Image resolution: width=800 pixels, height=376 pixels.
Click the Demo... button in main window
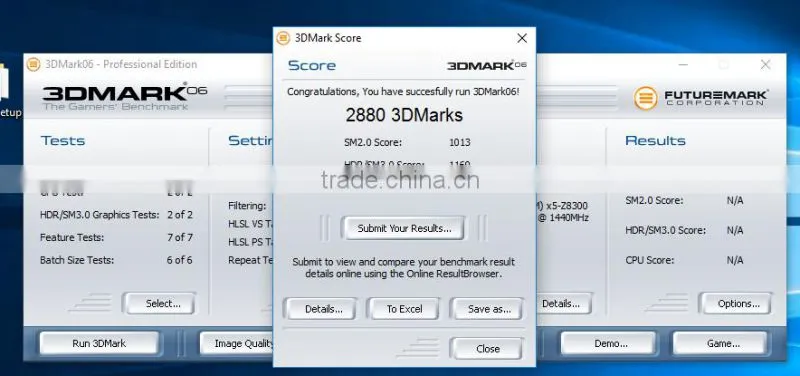pos(610,343)
